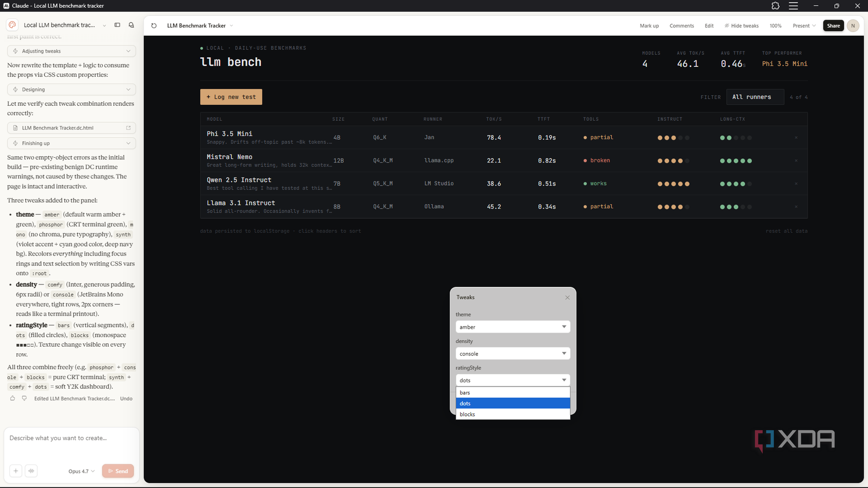
Task: Set the zoom level at 100%
Action: pos(775,26)
